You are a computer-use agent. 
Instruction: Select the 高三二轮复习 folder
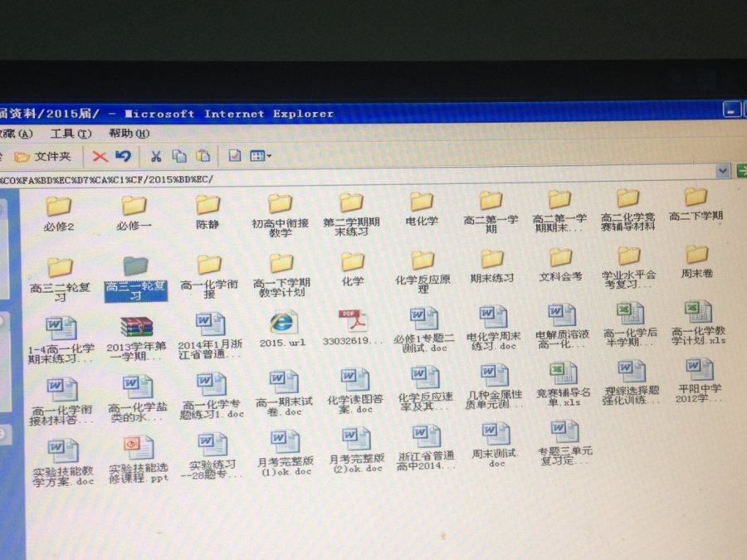(60, 279)
